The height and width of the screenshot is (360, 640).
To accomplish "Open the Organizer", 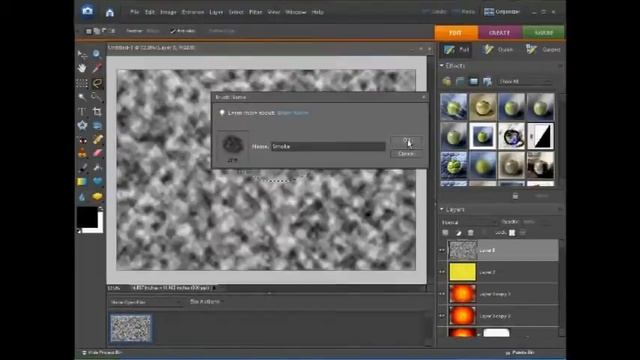I will click(x=502, y=12).
